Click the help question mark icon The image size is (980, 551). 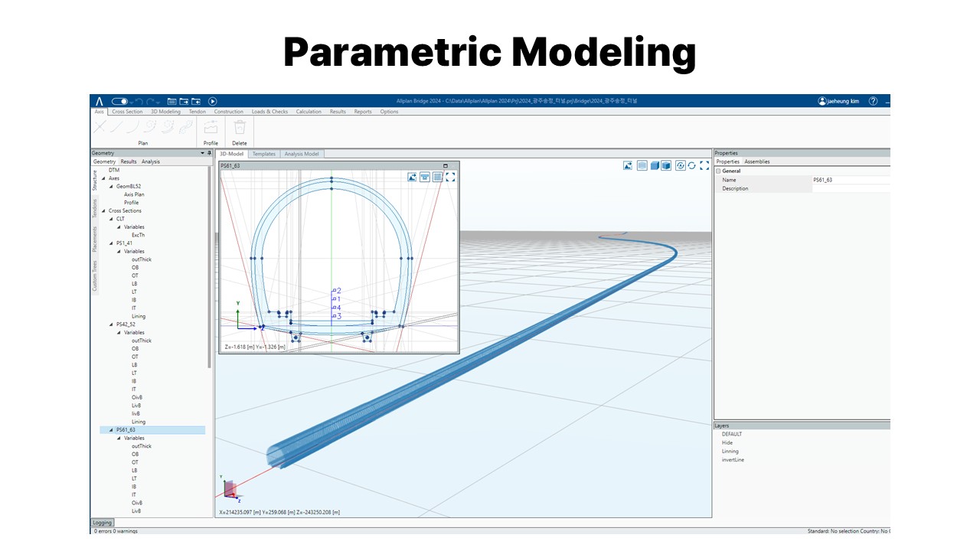[873, 101]
